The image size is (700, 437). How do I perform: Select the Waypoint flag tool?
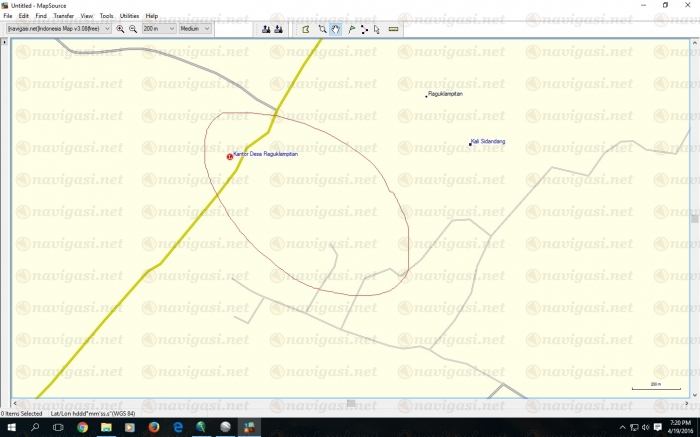click(351, 29)
